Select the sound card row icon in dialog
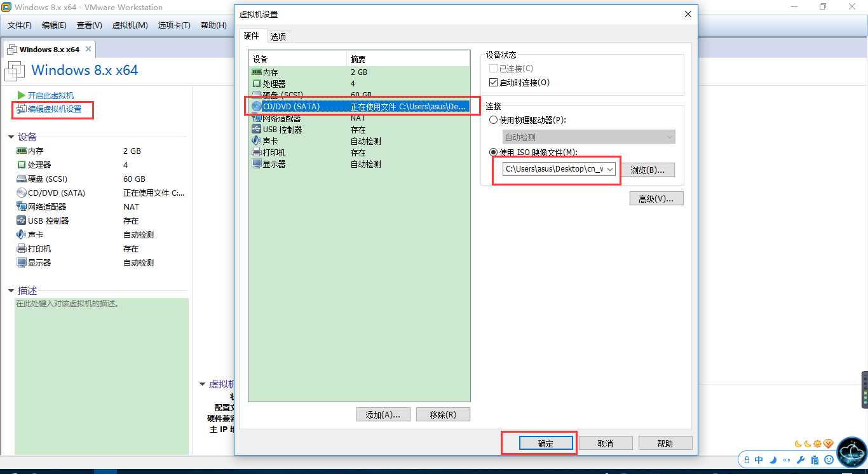Image resolution: width=868 pixels, height=474 pixels. point(257,141)
